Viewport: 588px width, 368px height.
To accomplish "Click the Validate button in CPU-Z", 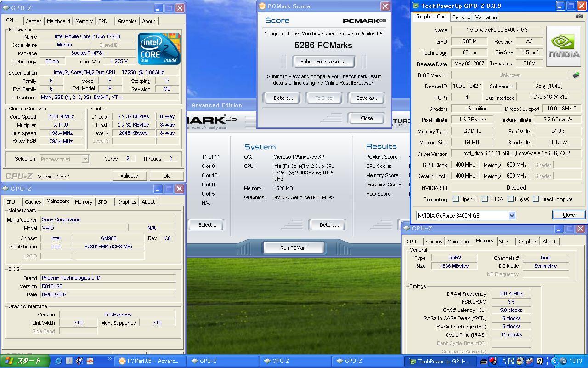I will click(x=129, y=176).
